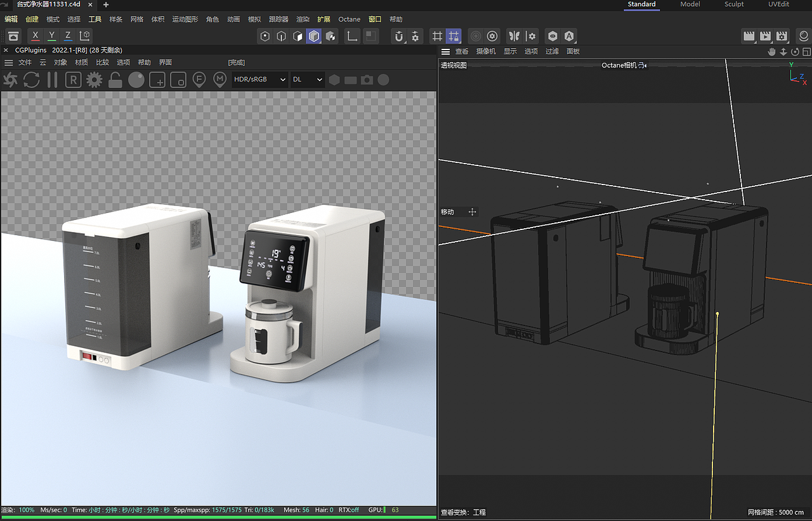
Task: Open the Octane menu in menu bar
Action: tap(349, 20)
